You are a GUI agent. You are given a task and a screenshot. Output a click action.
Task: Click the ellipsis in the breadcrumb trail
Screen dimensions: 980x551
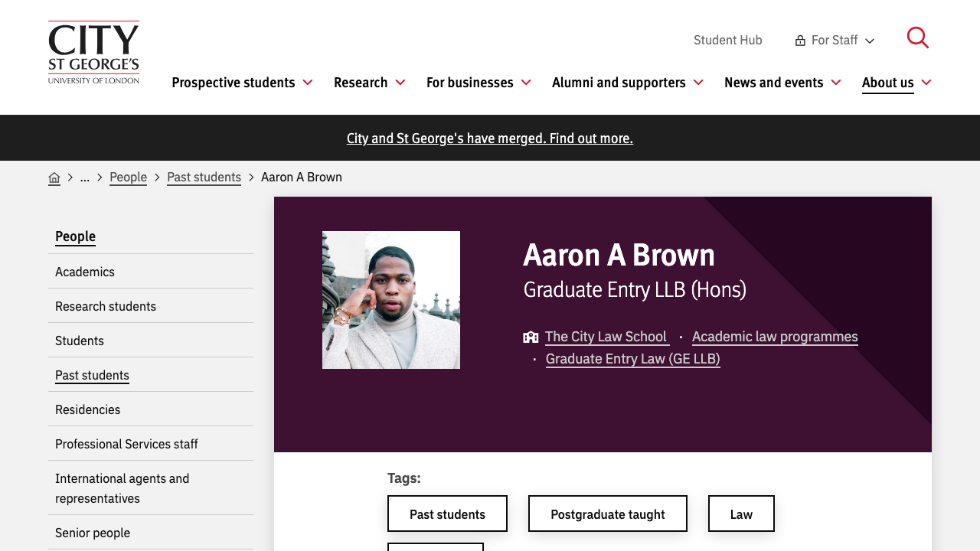[x=84, y=178]
